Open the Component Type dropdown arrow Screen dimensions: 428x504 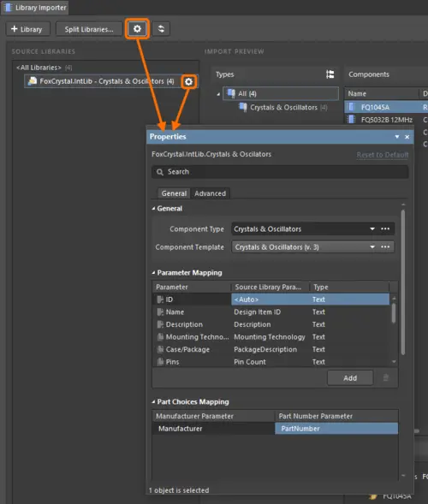coord(372,228)
